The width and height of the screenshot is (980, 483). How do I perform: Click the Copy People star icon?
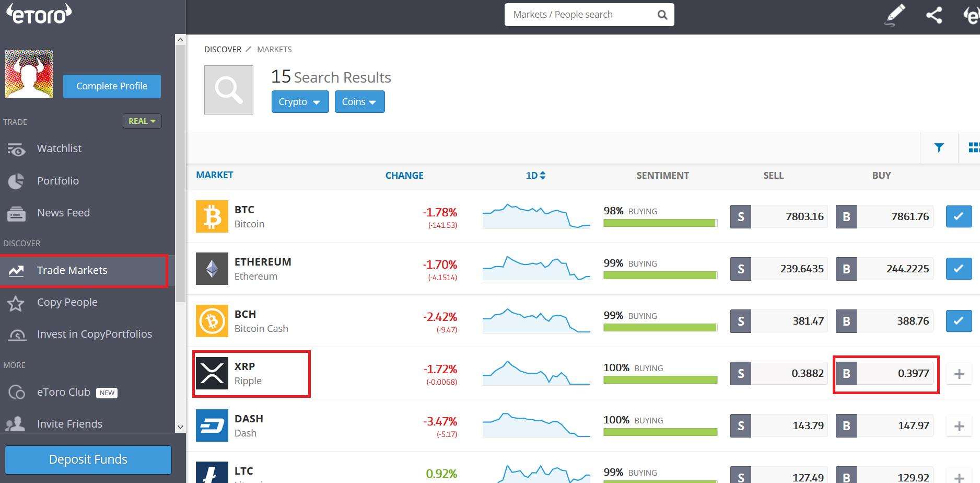coord(16,303)
